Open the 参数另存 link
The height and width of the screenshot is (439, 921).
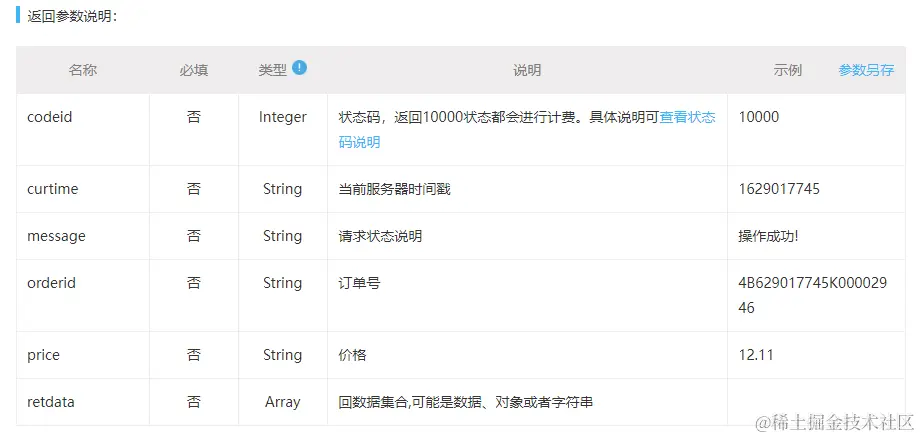[x=866, y=71]
